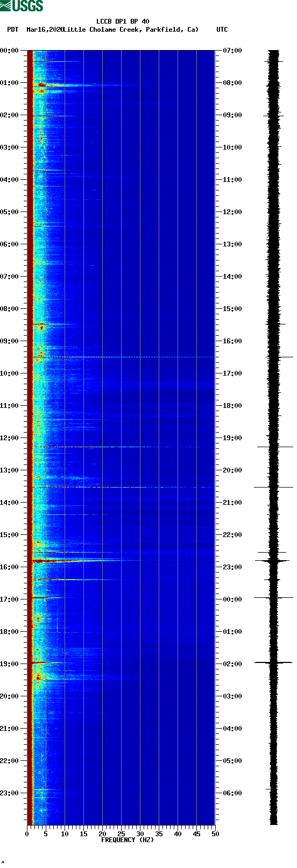Click the UTC '00:00' time label
297x868 pixels.
pos(232,599)
